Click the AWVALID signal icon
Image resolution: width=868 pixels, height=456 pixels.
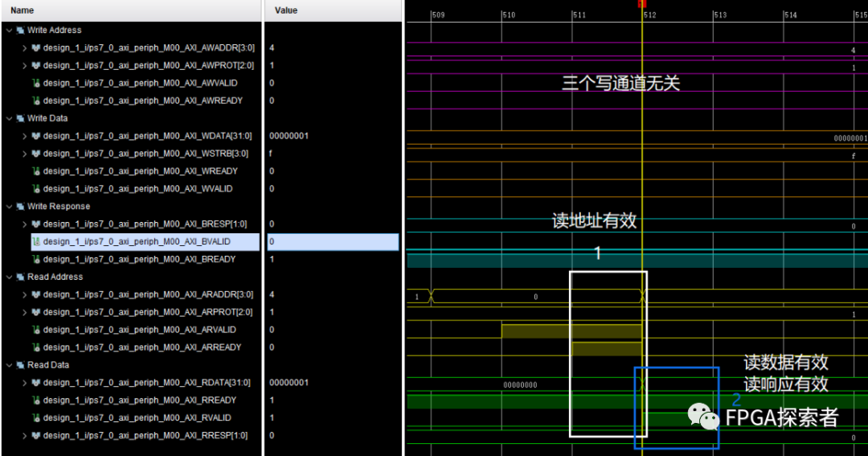pyautogui.click(x=36, y=83)
